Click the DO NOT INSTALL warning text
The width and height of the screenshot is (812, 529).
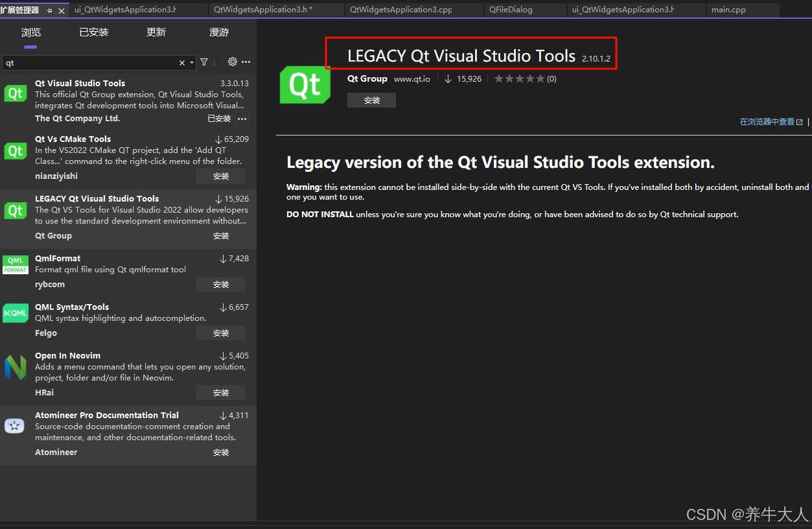[320, 214]
